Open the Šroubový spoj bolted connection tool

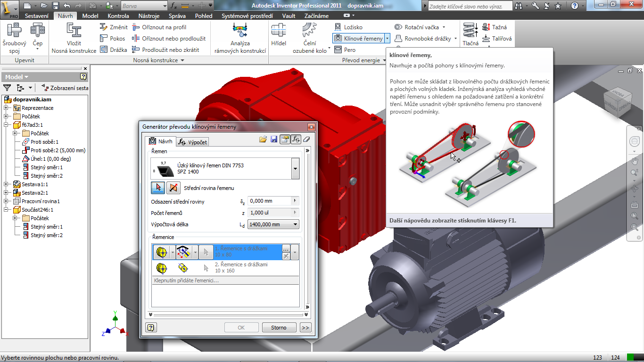pos(14,38)
